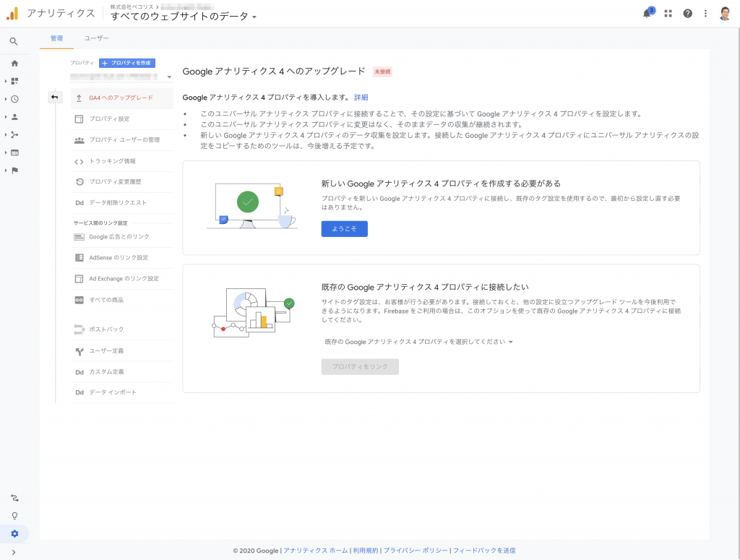Click the Property Settings (プロパティ設定) icon
The width and height of the screenshot is (740, 560).
pos(79,119)
